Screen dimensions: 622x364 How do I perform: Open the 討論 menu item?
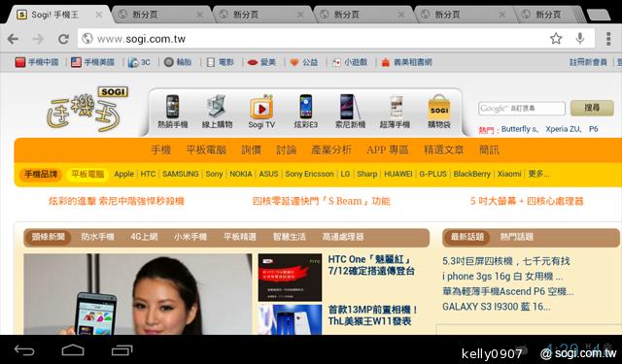[x=287, y=149]
